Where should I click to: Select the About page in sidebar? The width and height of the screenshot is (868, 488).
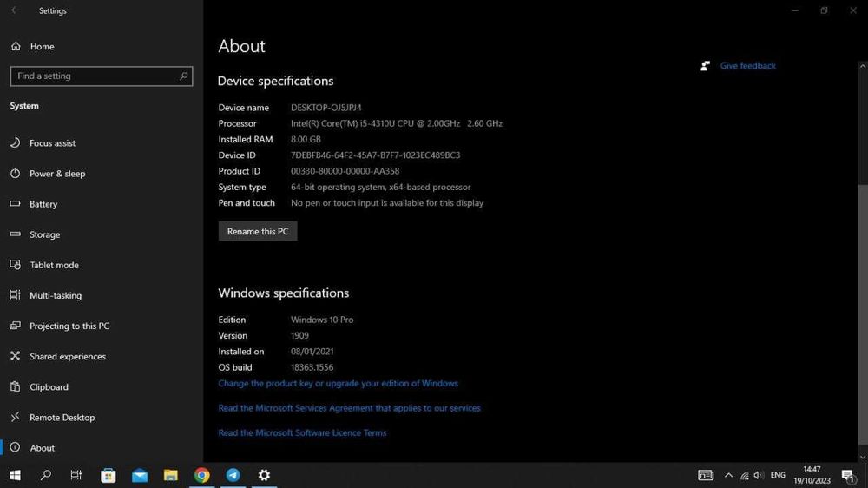click(x=102, y=447)
